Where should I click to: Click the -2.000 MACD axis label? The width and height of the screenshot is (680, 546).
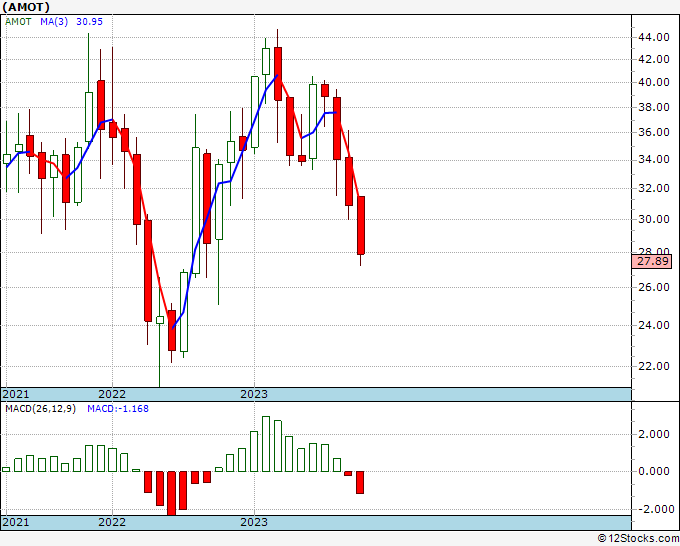[654, 509]
